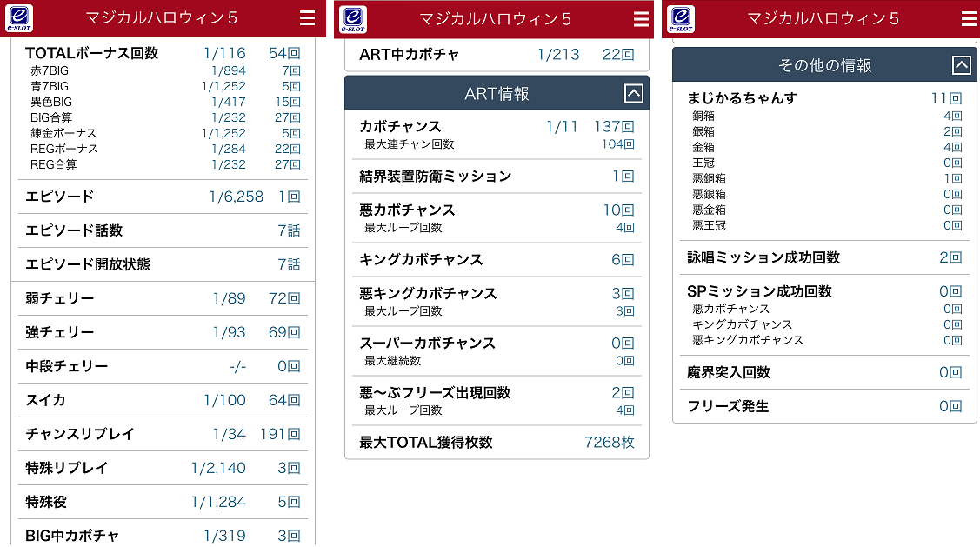
Task: Select 特殊リプレイ row
Action: [163, 468]
